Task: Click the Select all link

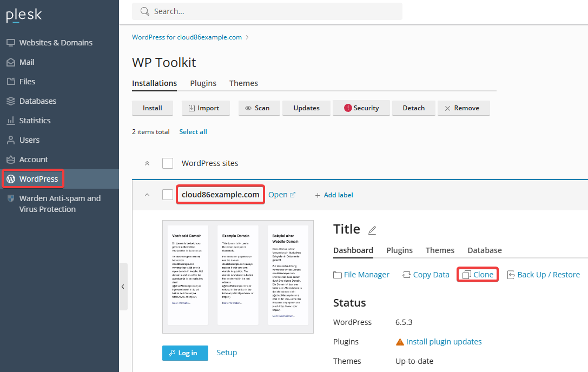Action: 193,131
